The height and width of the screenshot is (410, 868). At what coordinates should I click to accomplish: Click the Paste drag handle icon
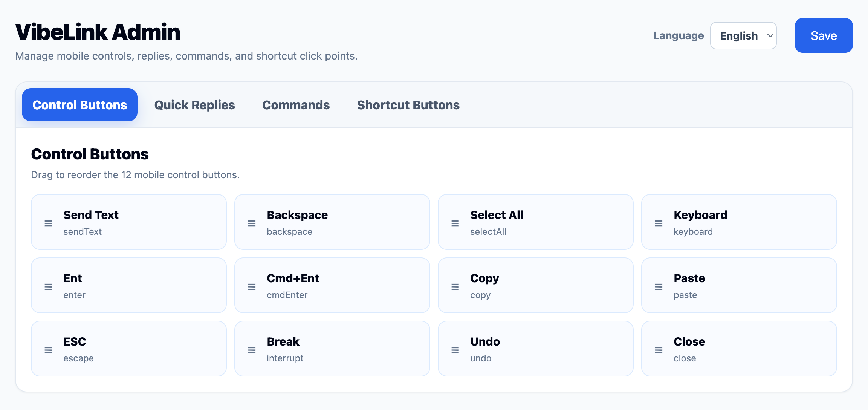pos(658,286)
